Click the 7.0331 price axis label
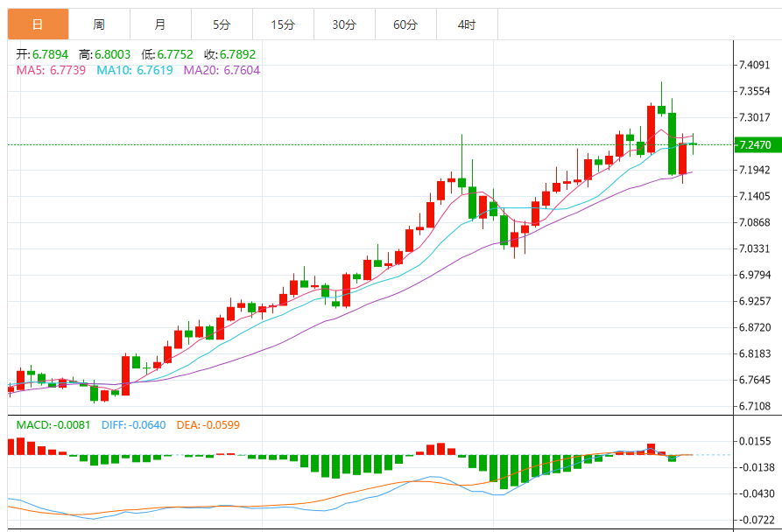Image resolution: width=782 pixels, height=532 pixels. coord(755,248)
